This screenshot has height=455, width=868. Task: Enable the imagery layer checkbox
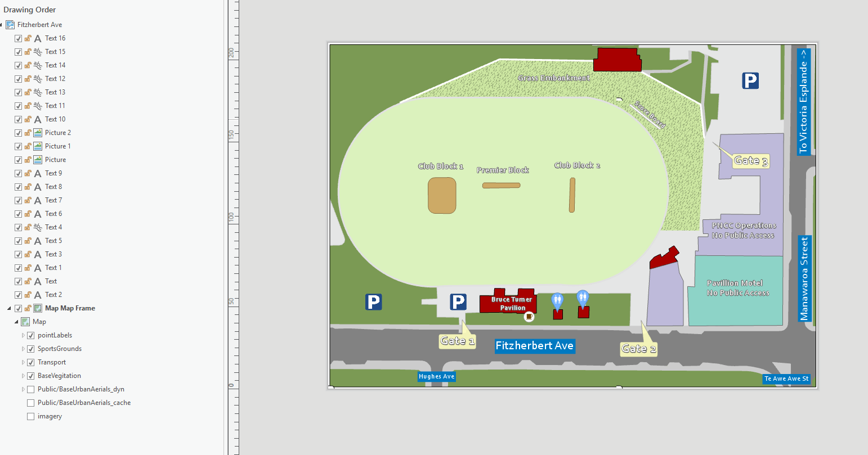(31, 416)
